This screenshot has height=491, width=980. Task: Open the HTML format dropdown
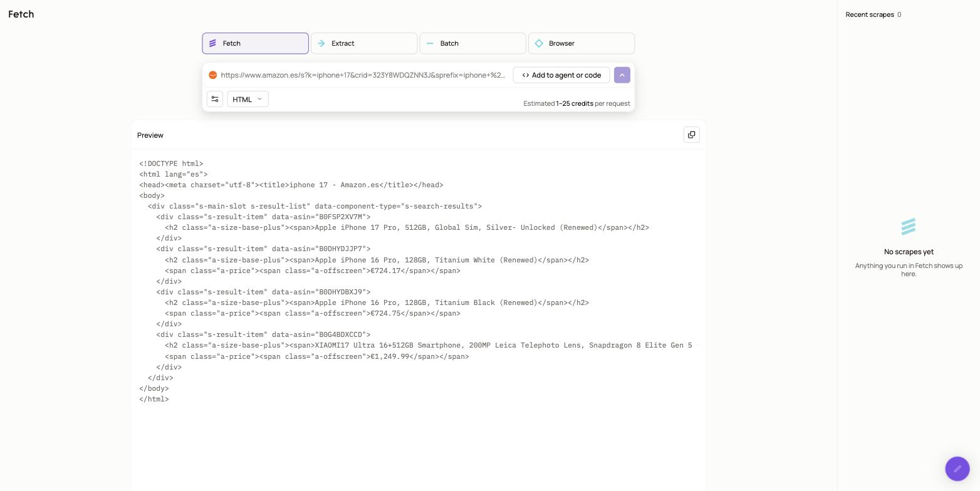(248, 99)
